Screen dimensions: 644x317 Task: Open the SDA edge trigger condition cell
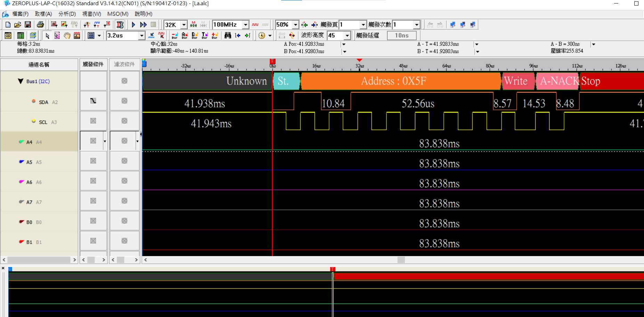coord(93,101)
